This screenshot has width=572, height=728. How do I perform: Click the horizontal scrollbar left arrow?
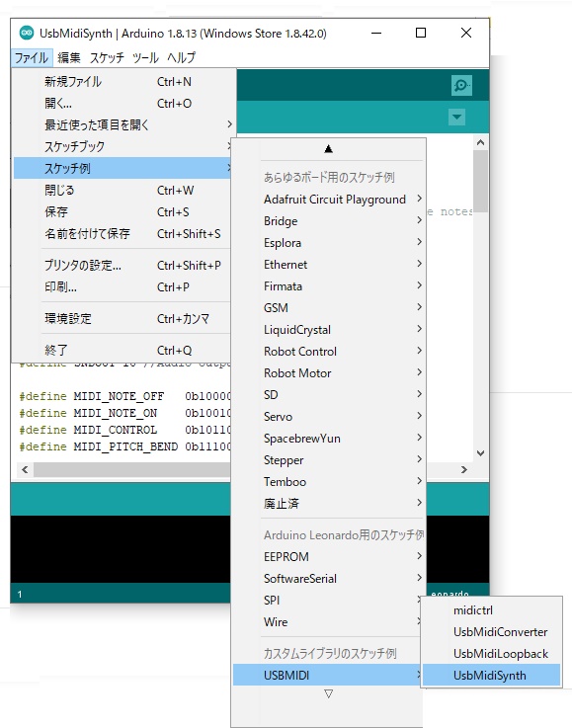pyautogui.click(x=25, y=470)
